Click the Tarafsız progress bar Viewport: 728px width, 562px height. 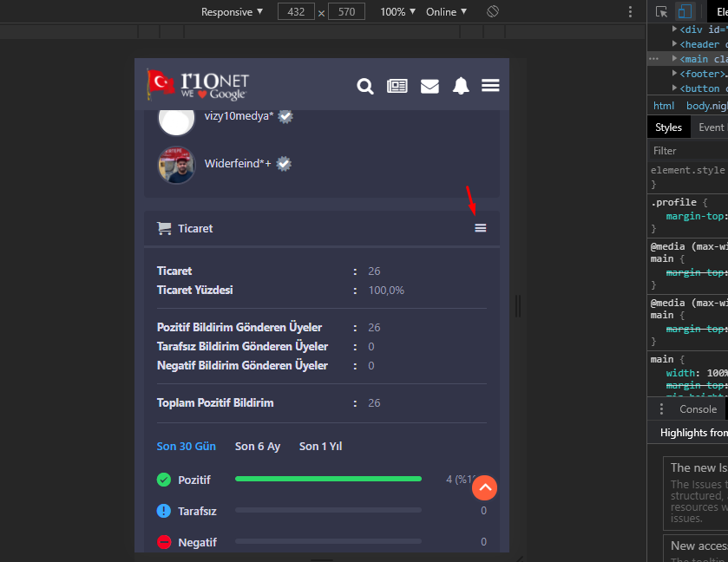click(328, 510)
